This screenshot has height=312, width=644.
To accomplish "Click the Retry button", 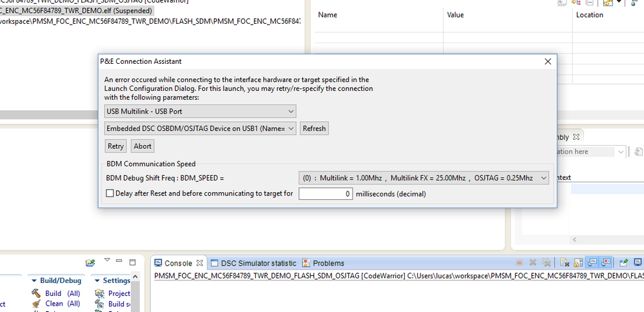I will pos(116,146).
